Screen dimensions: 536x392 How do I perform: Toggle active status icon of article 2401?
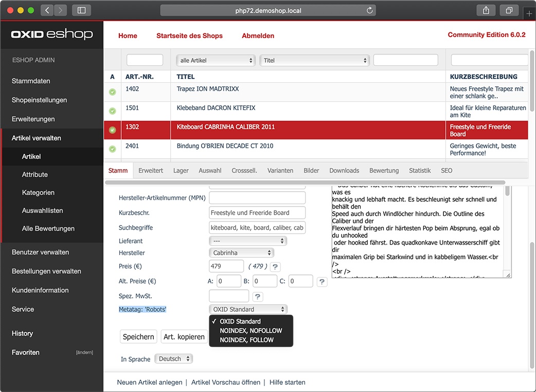(113, 149)
